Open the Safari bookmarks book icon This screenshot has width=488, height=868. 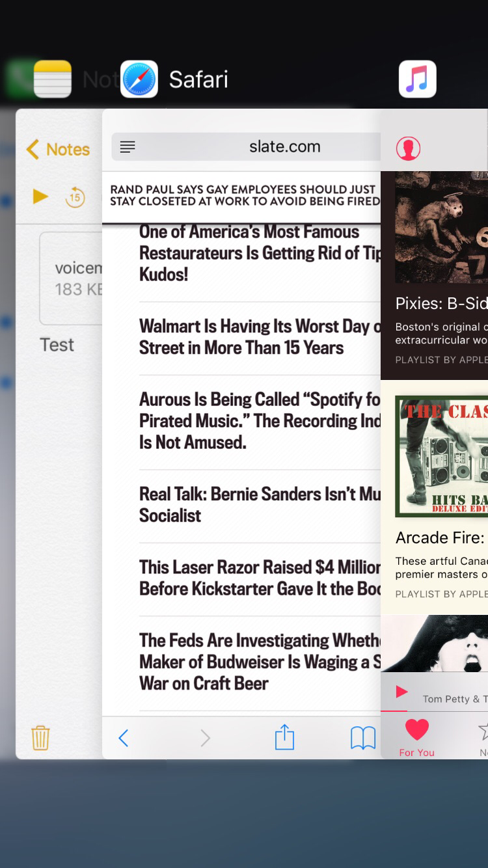pyautogui.click(x=362, y=738)
